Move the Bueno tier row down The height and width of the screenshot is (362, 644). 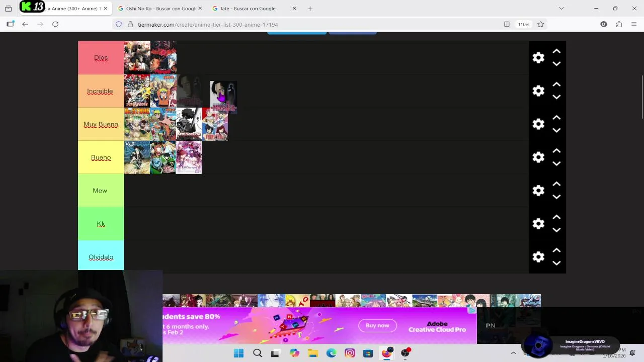point(556,163)
